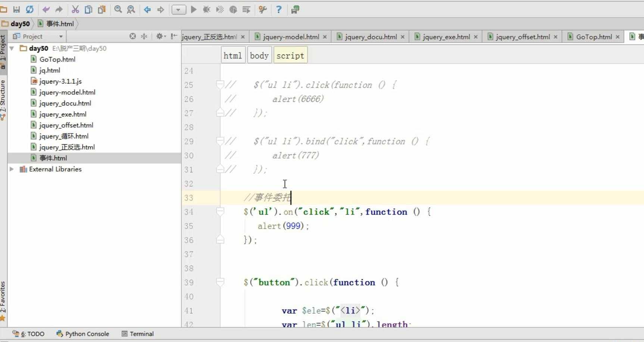644x342 pixels.
Task: Click the Paste icon in the toolbar
Action: point(101,10)
